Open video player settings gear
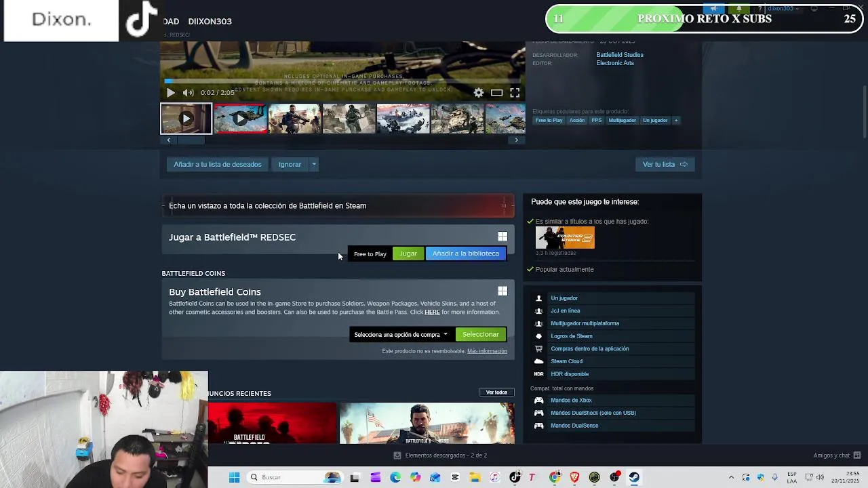The image size is (868, 488). 479,93
